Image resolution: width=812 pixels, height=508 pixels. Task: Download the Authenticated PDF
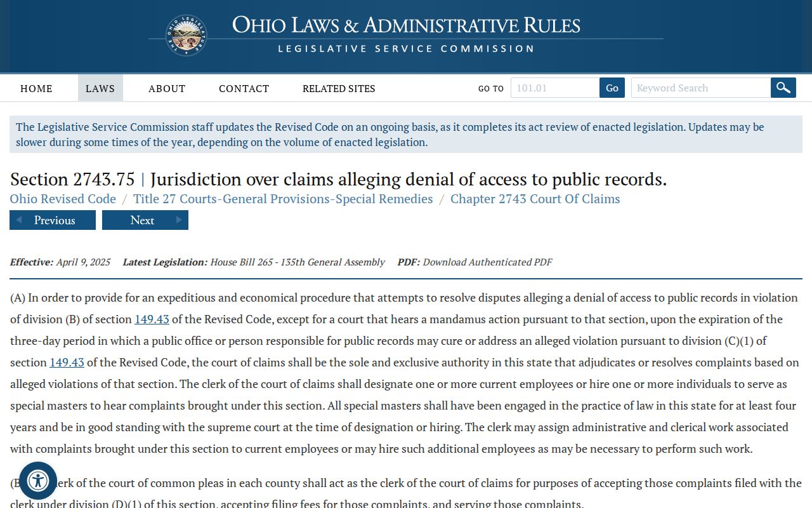pyautogui.click(x=487, y=262)
